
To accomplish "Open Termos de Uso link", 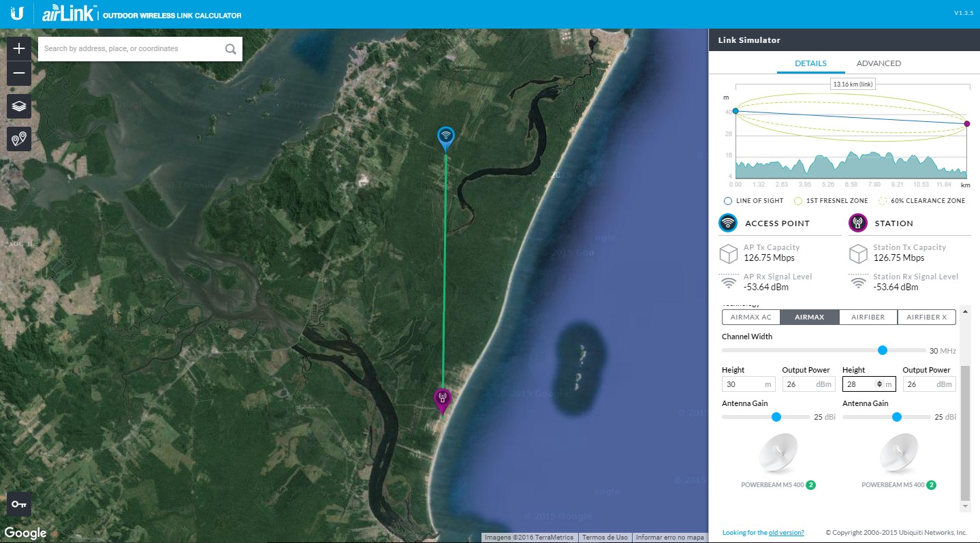I will click(x=605, y=538).
